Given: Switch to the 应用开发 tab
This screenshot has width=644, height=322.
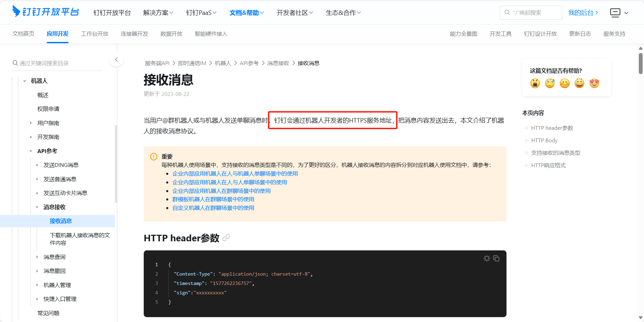Looking at the screenshot, I should (57, 34).
